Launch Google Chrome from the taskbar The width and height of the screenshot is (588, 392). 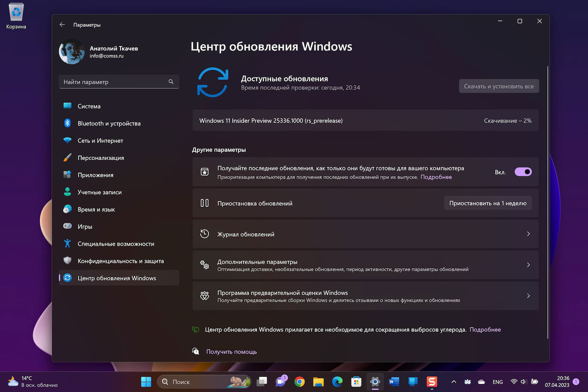299,381
